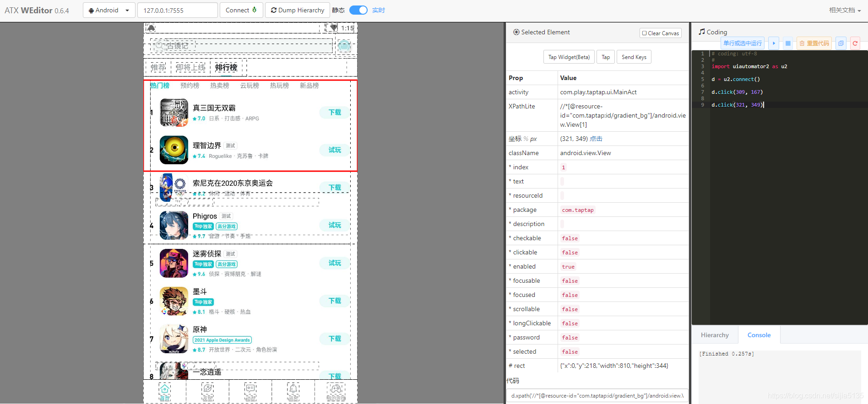Open the 相关文档 dropdown menu
The width and height of the screenshot is (868, 404).
click(x=845, y=10)
